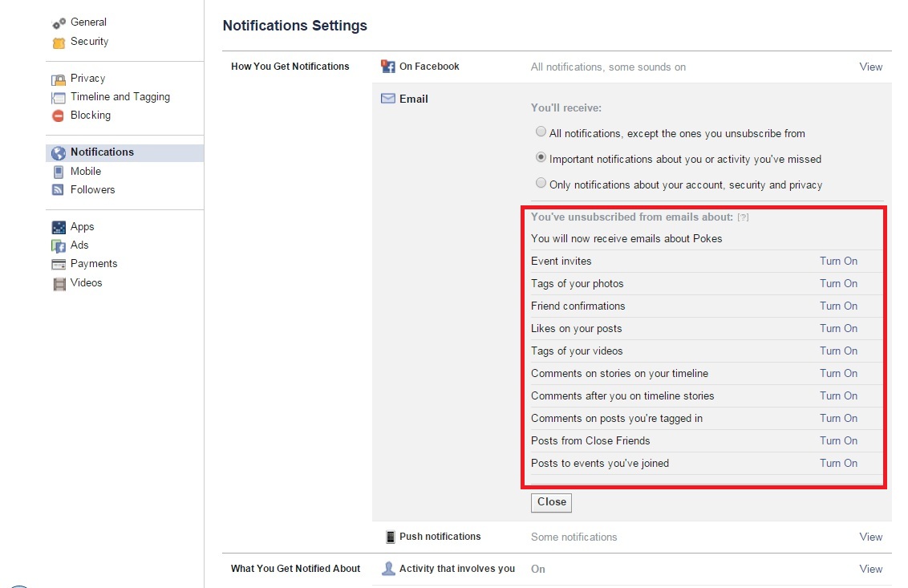The image size is (908, 588).
Task: Select Only account, security and privacy notifications
Action: [x=541, y=184]
